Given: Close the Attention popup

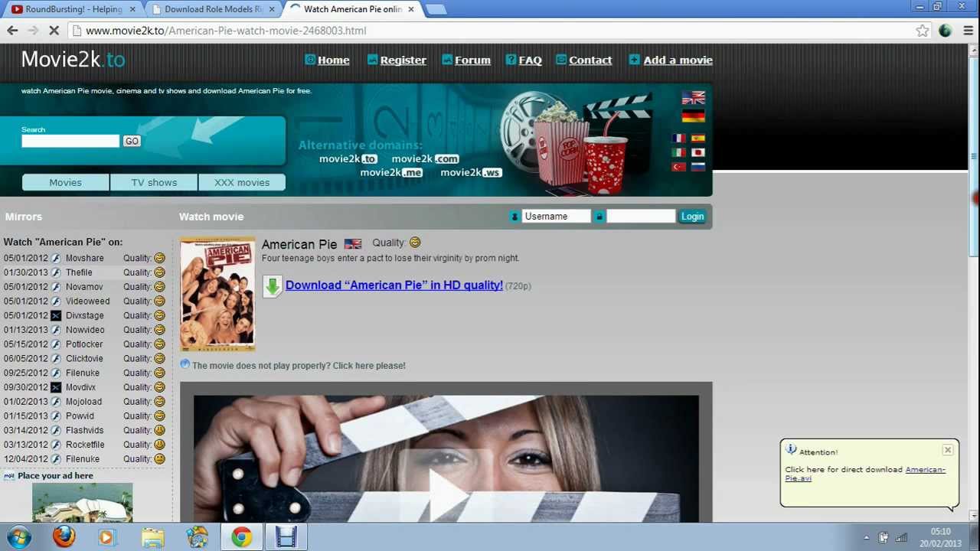Looking at the screenshot, I should tap(948, 450).
